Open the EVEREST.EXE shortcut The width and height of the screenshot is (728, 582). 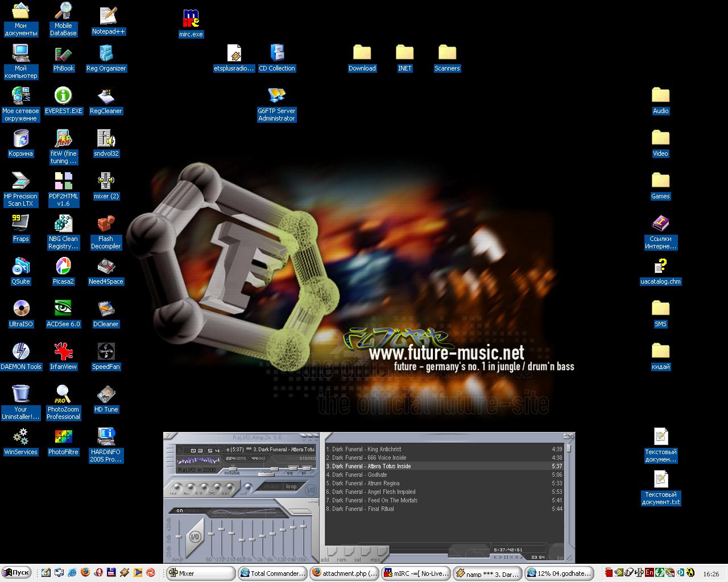point(63,95)
